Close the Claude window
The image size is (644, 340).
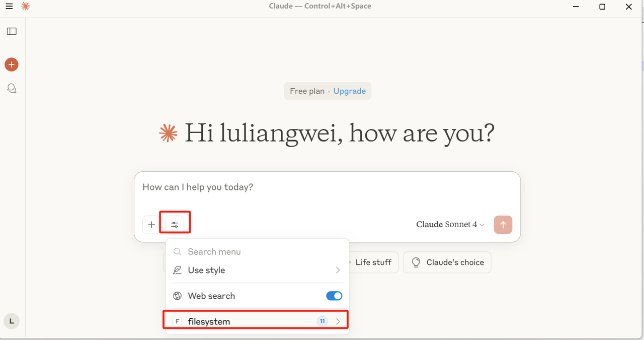point(629,7)
